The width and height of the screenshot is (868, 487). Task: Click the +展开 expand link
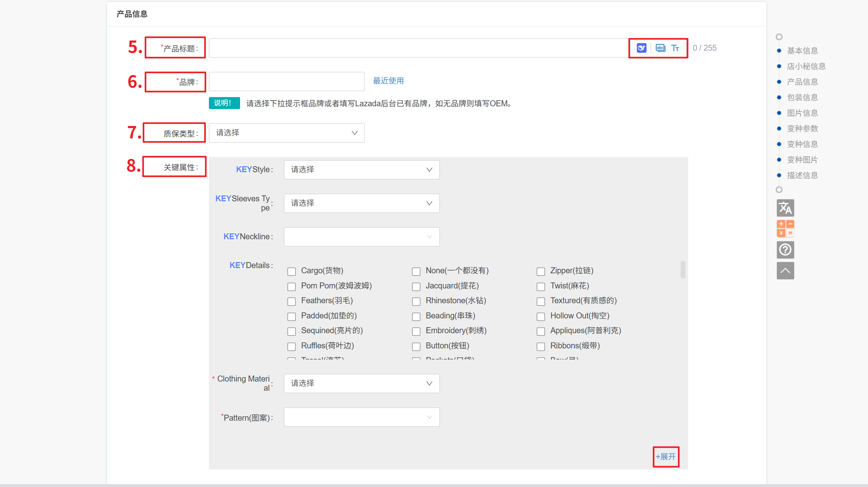click(666, 457)
